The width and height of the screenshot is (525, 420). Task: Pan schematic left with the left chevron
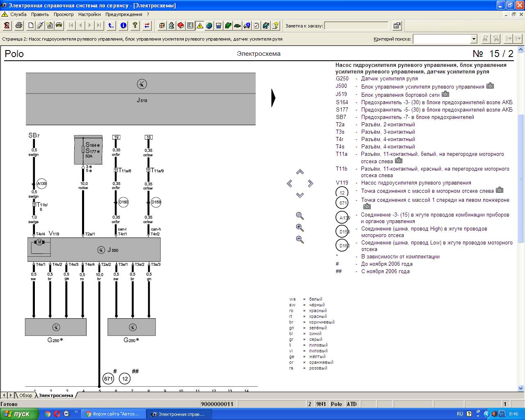coord(290,183)
